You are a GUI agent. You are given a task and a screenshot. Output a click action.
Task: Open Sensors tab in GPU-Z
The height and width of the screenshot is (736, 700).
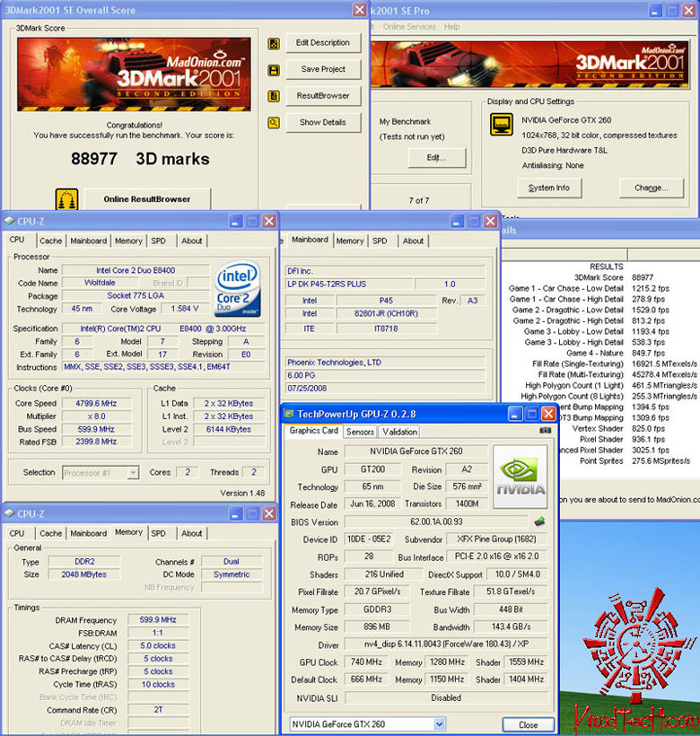click(x=360, y=432)
